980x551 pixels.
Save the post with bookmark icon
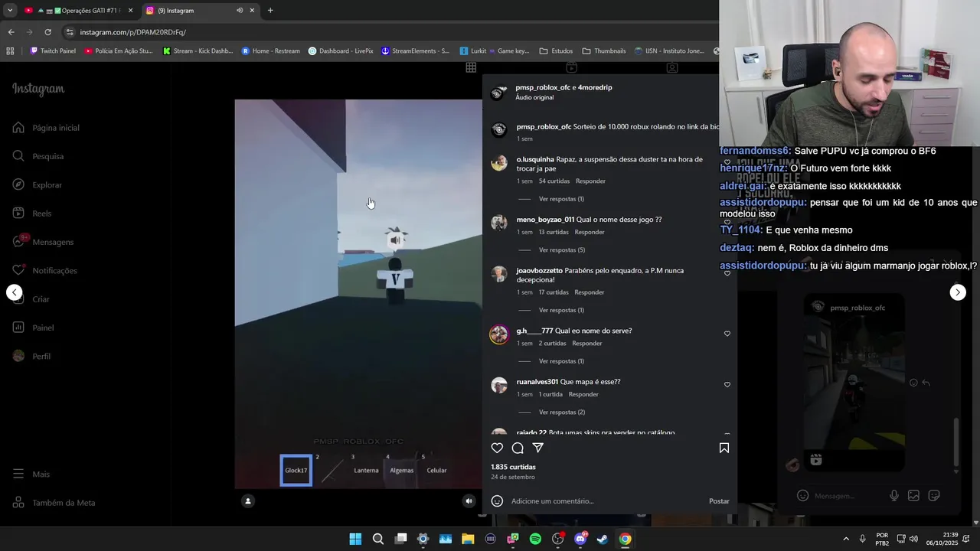724,448
